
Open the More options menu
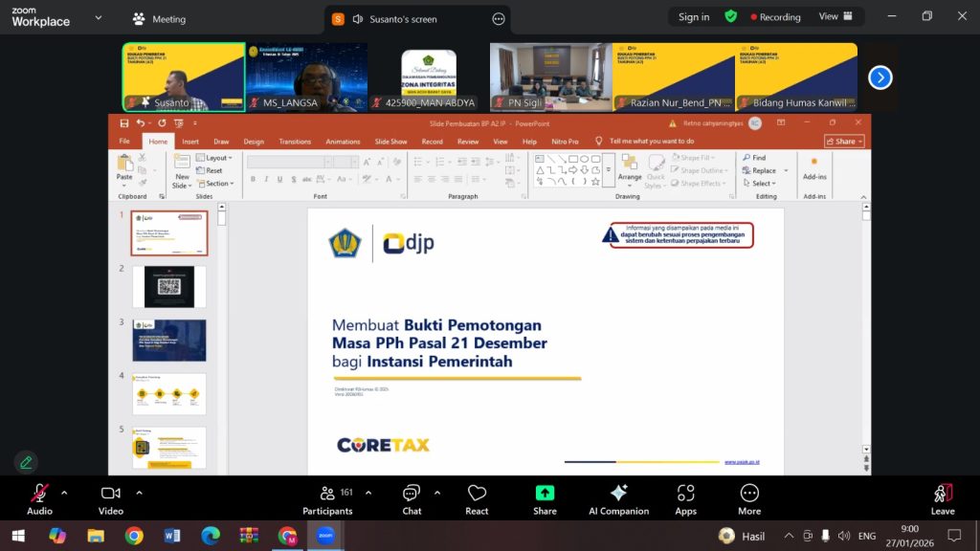749,497
